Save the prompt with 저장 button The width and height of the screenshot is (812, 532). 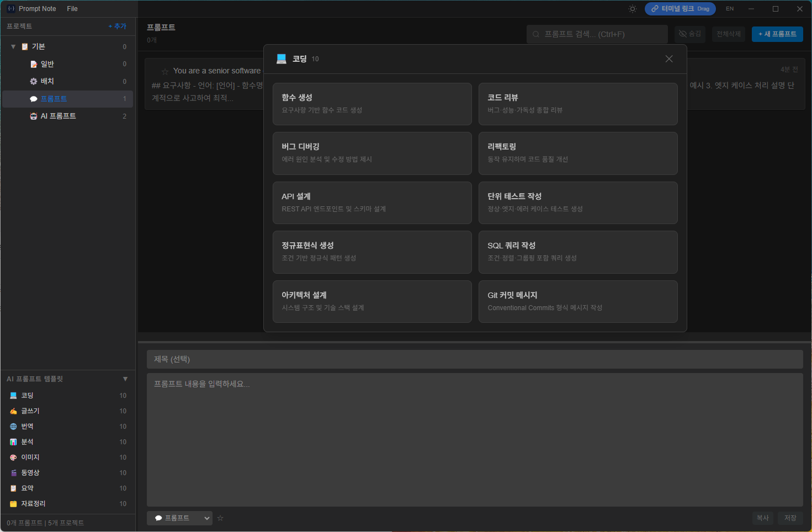tap(790, 518)
